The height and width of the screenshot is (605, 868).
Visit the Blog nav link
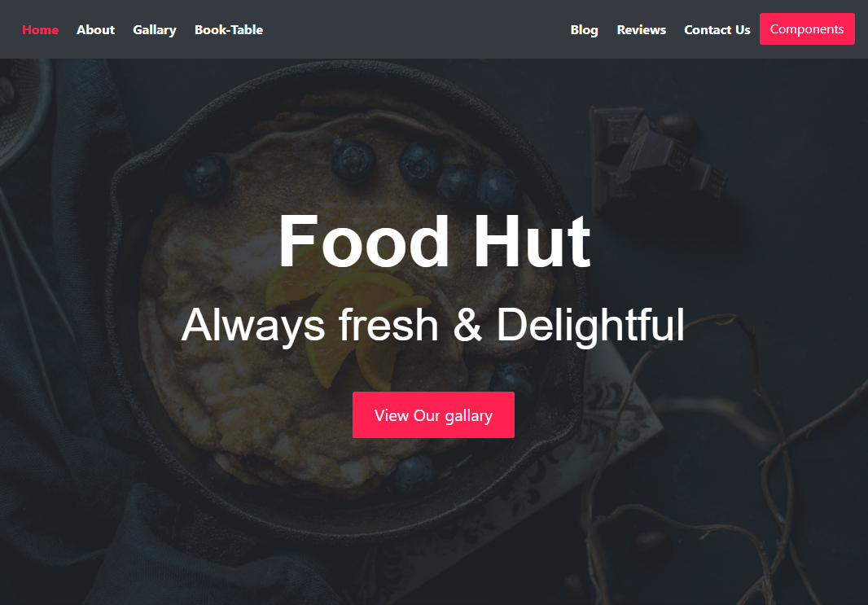click(x=584, y=30)
